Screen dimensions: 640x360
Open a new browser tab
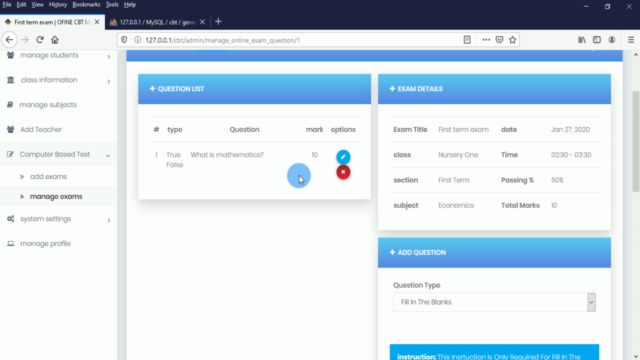tap(218, 22)
